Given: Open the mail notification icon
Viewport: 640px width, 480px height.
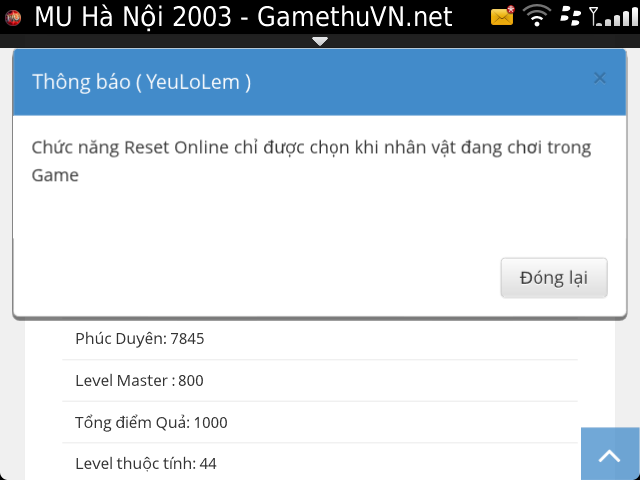Looking at the screenshot, I should pyautogui.click(x=502, y=16).
